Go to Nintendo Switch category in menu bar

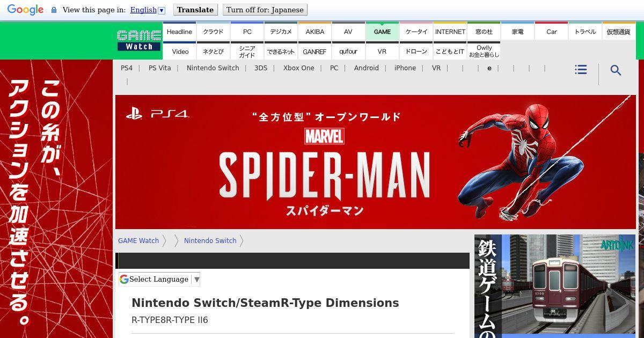coord(213,68)
